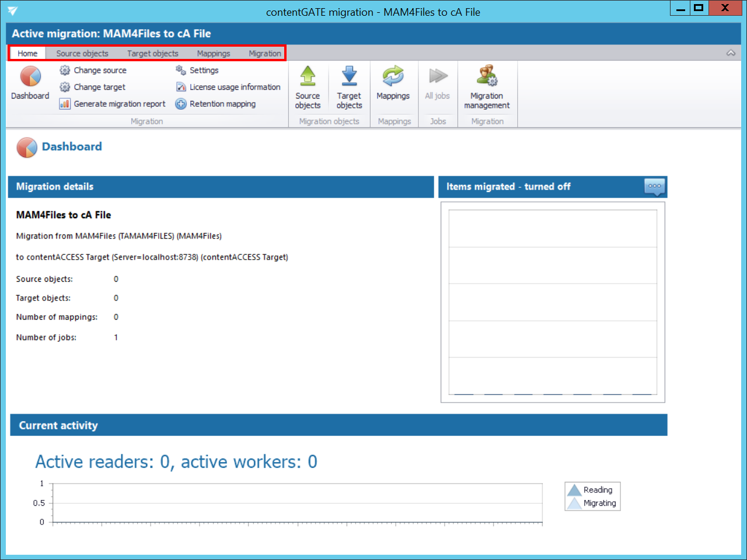Screen dimensions: 747x560
Task: Open Target objects via blue arrow icon
Action: 349,76
